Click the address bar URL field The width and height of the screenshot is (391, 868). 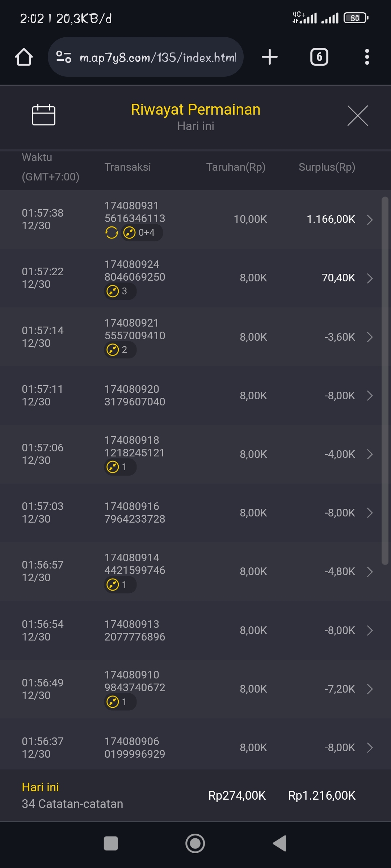pyautogui.click(x=157, y=57)
